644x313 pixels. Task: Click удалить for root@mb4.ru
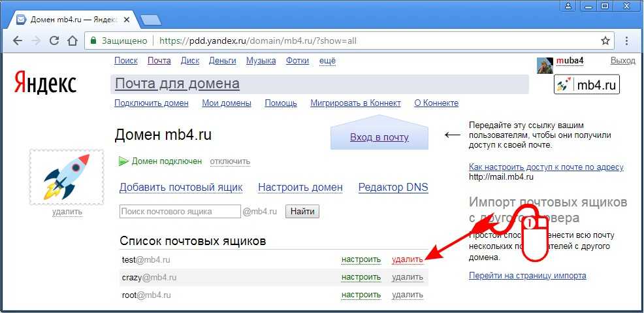point(408,295)
